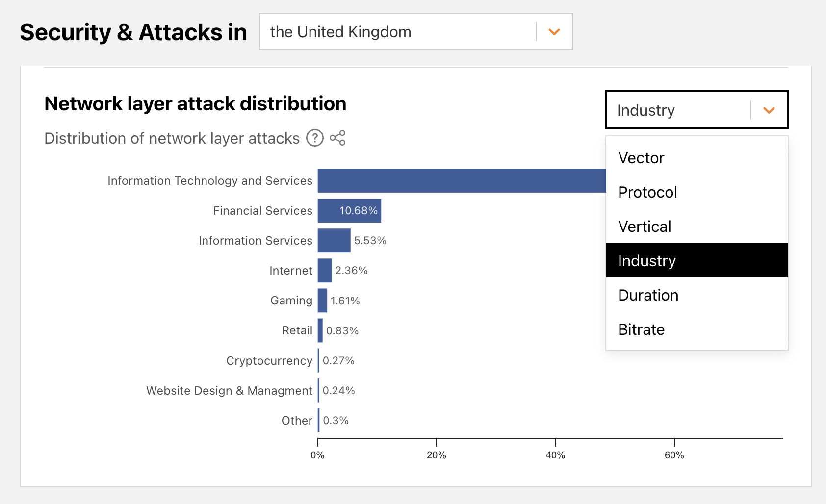
Task: Click the share icon beside subtitle
Action: (337, 138)
